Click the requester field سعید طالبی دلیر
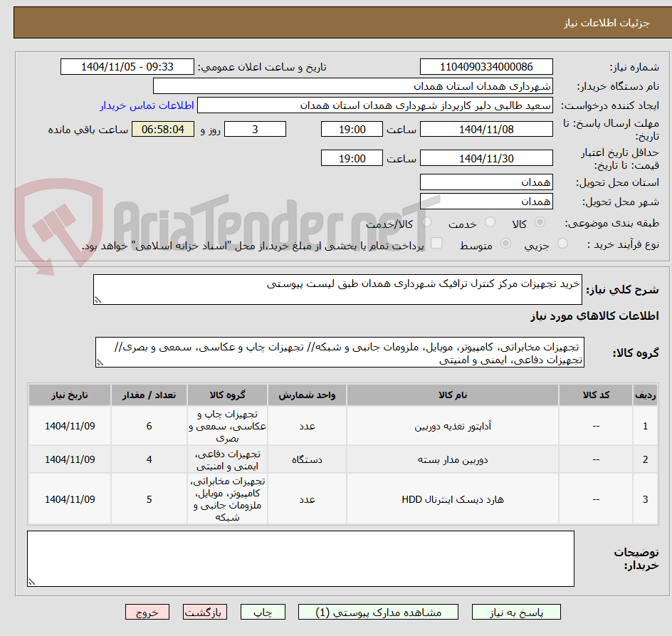The image size is (672, 636). pos(375,105)
